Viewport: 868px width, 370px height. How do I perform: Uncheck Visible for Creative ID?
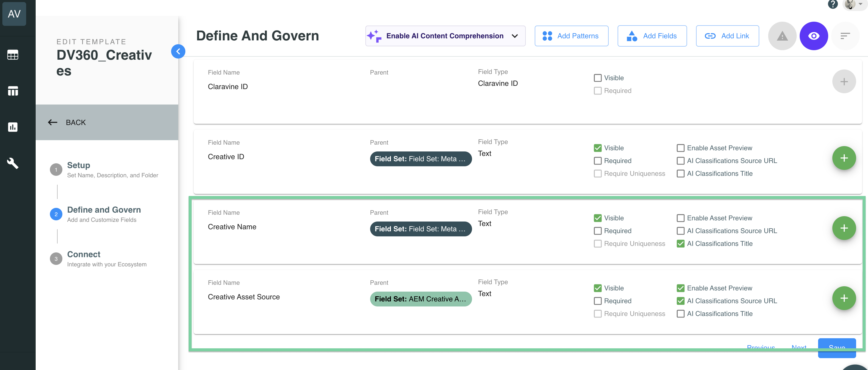click(x=597, y=148)
